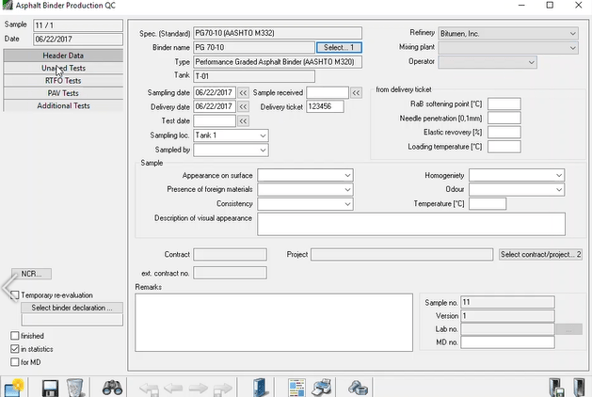
Task: Click the Sampling date field 06/22/2017
Action: coord(214,92)
